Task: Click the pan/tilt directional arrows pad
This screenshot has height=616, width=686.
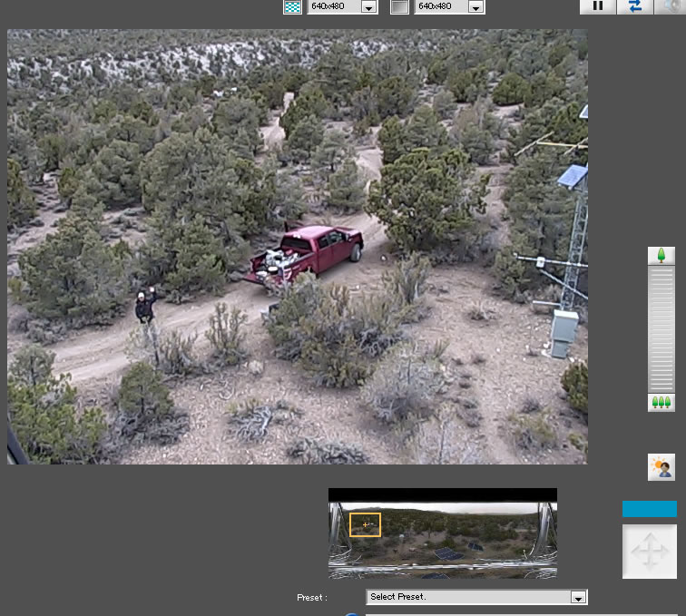Action: click(650, 551)
